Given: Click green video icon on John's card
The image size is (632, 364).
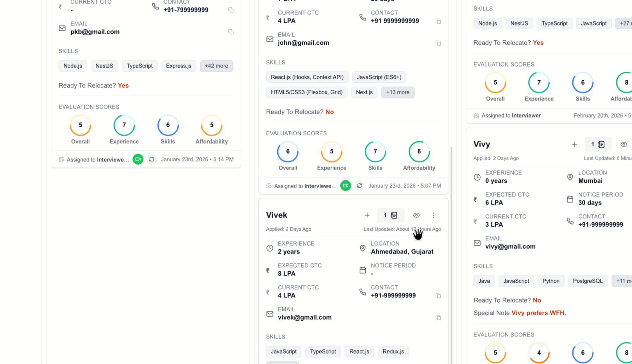Looking at the screenshot, I should (x=345, y=186).
